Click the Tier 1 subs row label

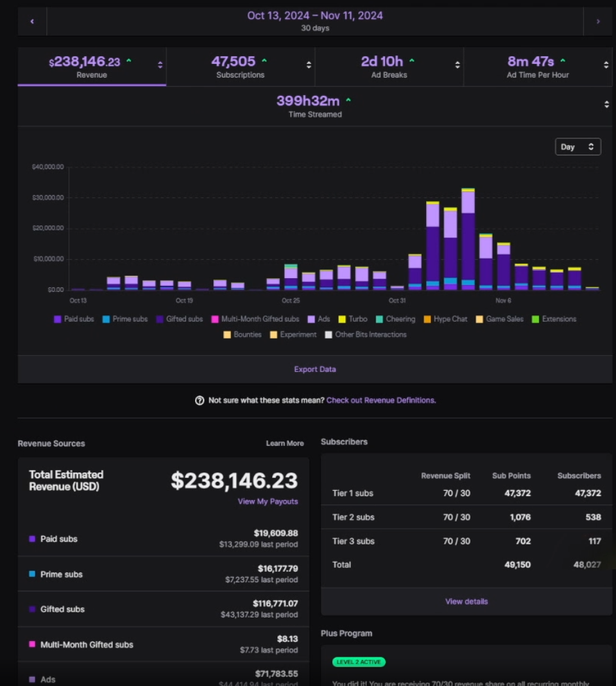pos(352,493)
